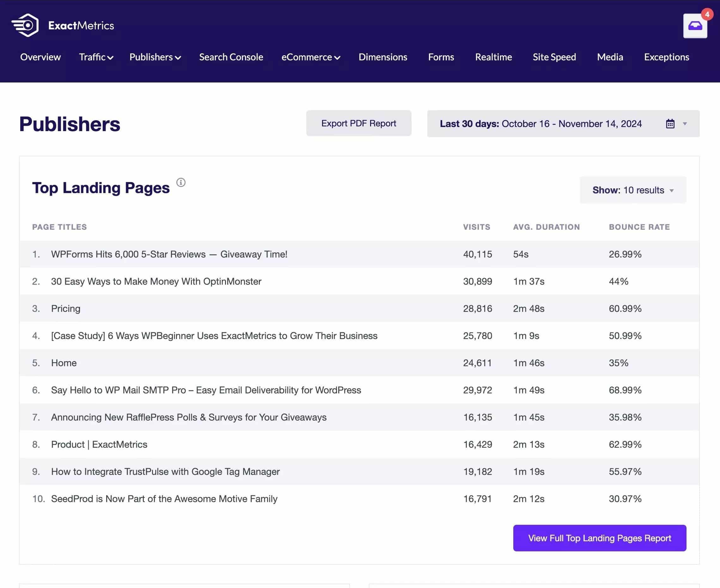The height and width of the screenshot is (588, 720).
Task: Select the WPForms Hits 6,000 5-Star Reviews row
Action: (x=359, y=254)
